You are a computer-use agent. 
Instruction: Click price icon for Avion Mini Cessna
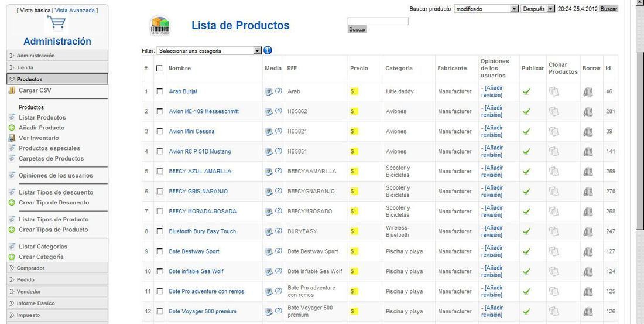tap(354, 132)
